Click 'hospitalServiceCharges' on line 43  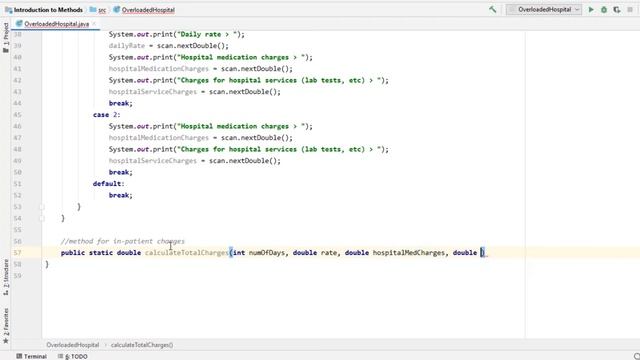153,92
